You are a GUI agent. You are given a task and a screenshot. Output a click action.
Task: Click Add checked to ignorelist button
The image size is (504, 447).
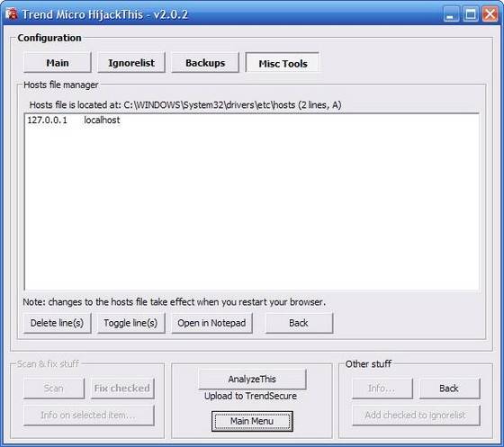tap(416, 416)
